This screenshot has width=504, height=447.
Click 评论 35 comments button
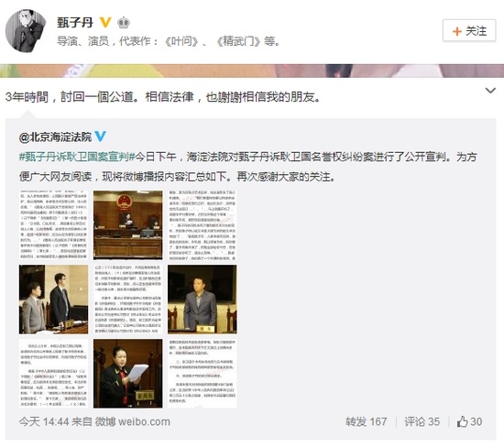[422, 421]
